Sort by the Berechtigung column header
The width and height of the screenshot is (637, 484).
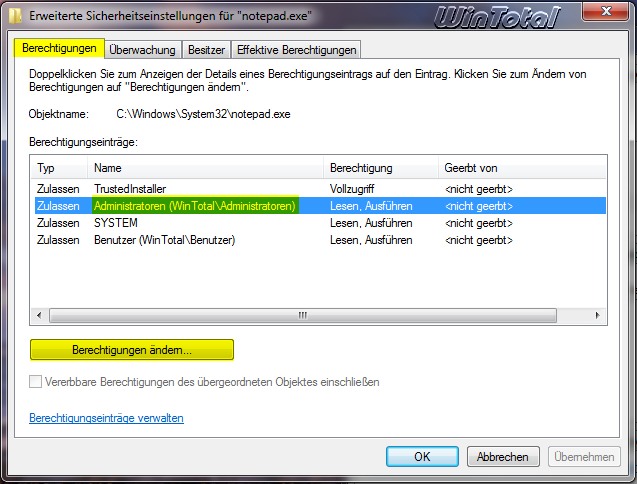(x=381, y=168)
